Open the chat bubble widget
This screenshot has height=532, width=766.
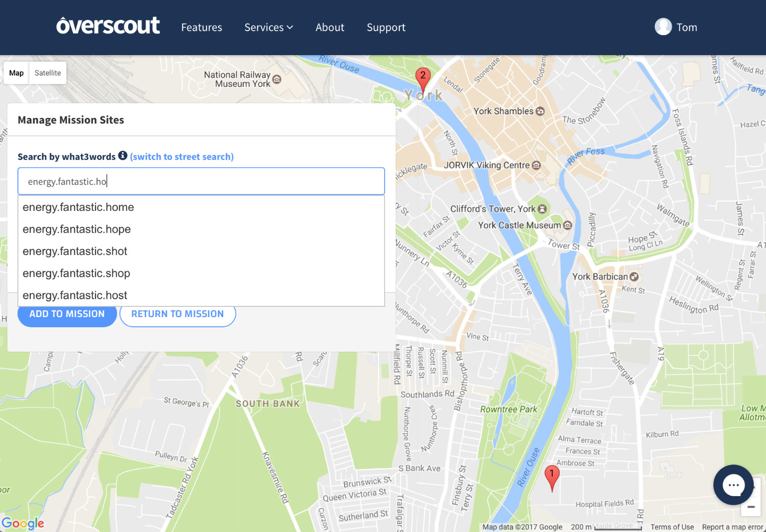pyautogui.click(x=733, y=485)
